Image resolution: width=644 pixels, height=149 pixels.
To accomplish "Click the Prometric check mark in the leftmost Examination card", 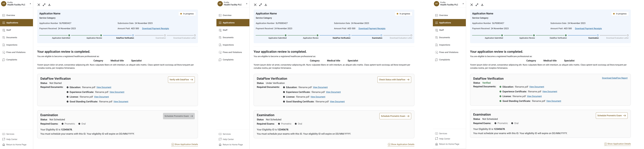I will [x=63, y=124].
